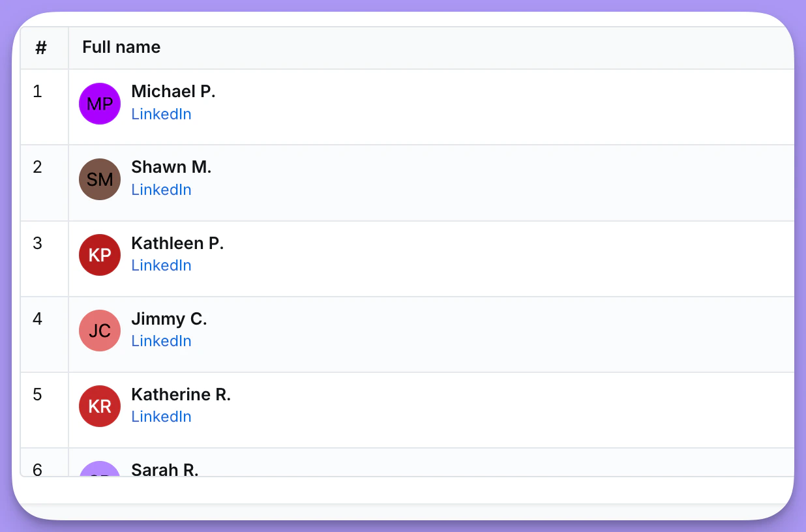The image size is (806, 532).
Task: Open Jimmy C.'s LinkedIn link
Action: (161, 341)
